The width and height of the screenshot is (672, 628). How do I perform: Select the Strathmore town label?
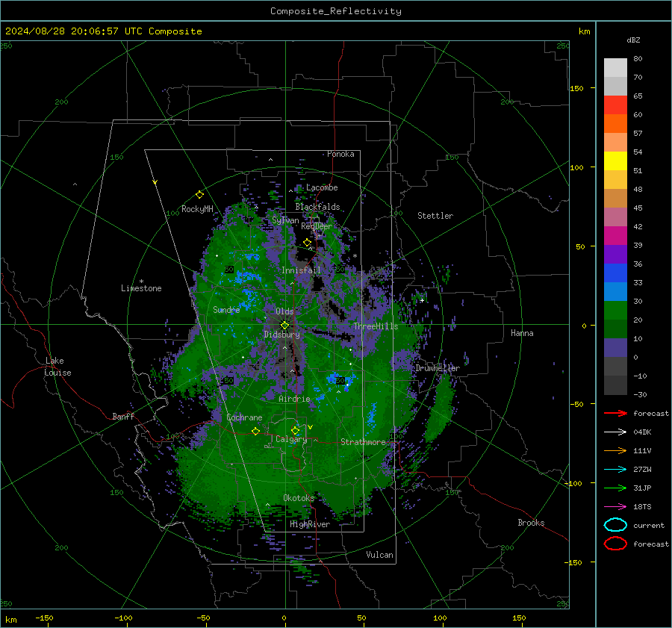[x=363, y=441]
